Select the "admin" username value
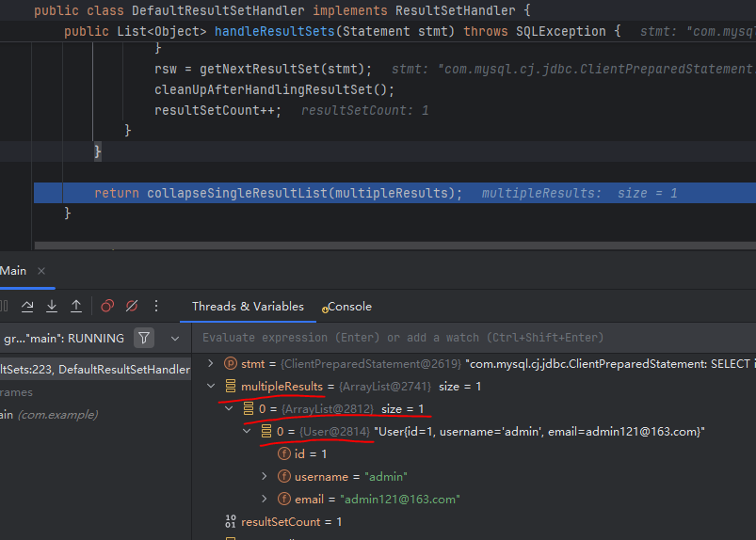 (386, 477)
